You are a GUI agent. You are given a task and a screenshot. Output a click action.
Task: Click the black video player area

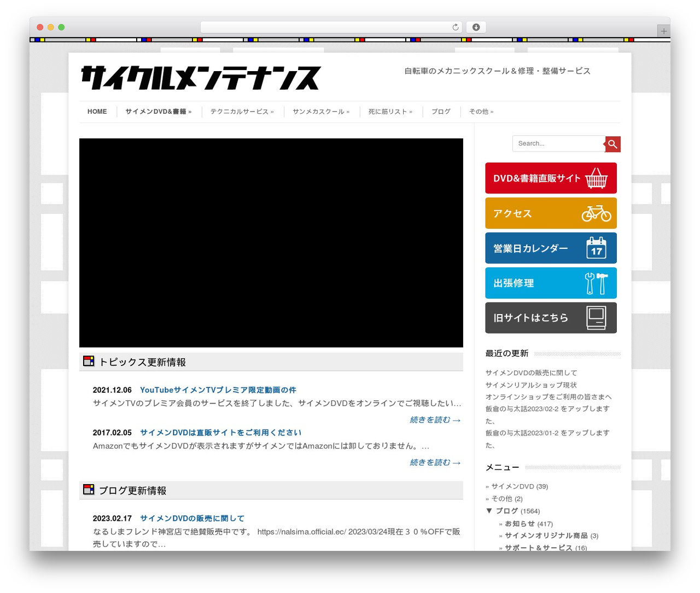271,243
